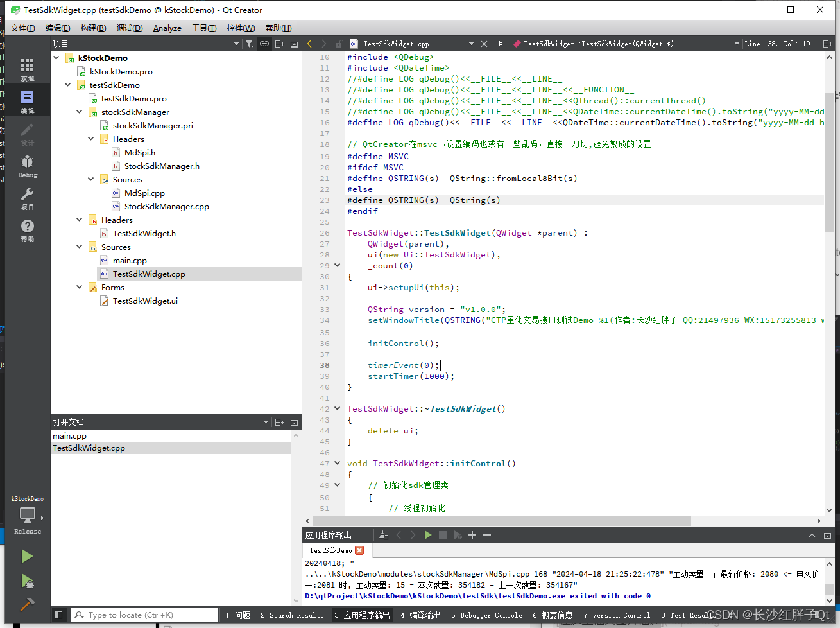840x628 pixels.
Task: Open TestSdkWidget.ui form file
Action: pos(145,301)
